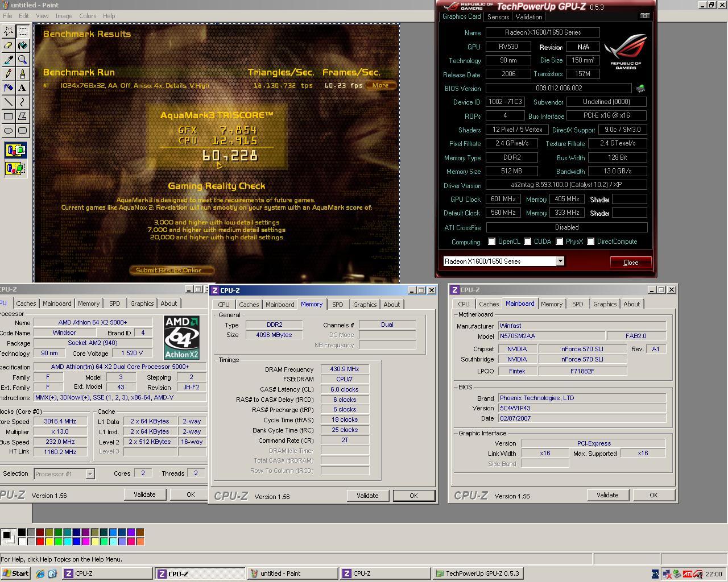728x582 pixels.
Task: Pick the white color swatch in palette
Action: (x=22, y=541)
